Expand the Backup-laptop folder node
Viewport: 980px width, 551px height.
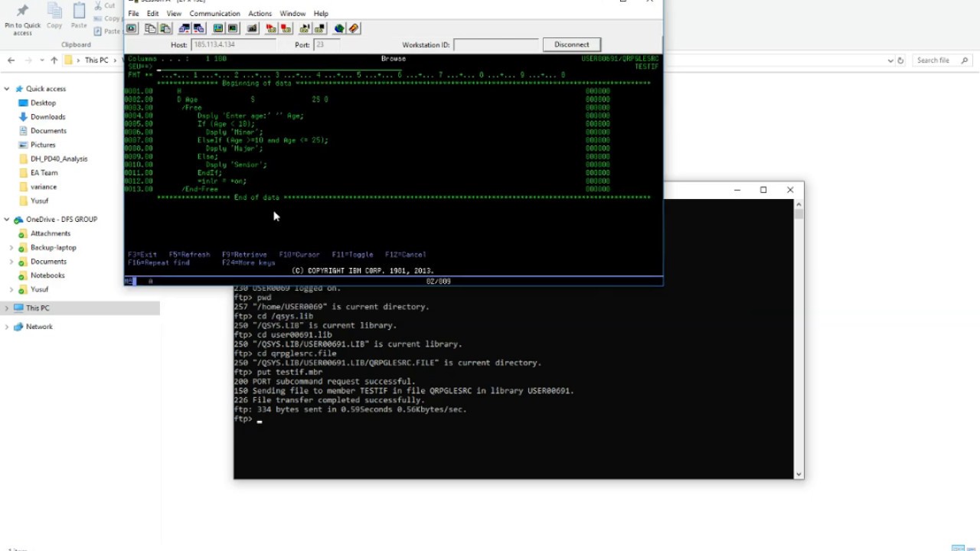[11, 247]
